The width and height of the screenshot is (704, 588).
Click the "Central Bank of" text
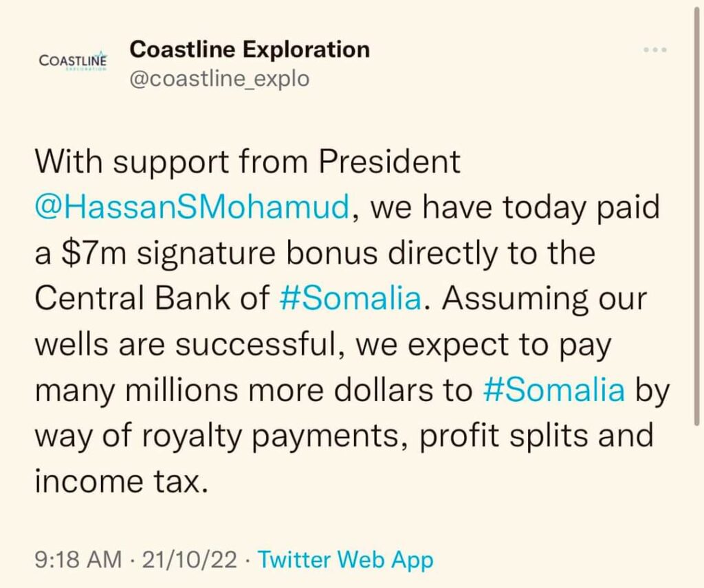tap(152, 298)
